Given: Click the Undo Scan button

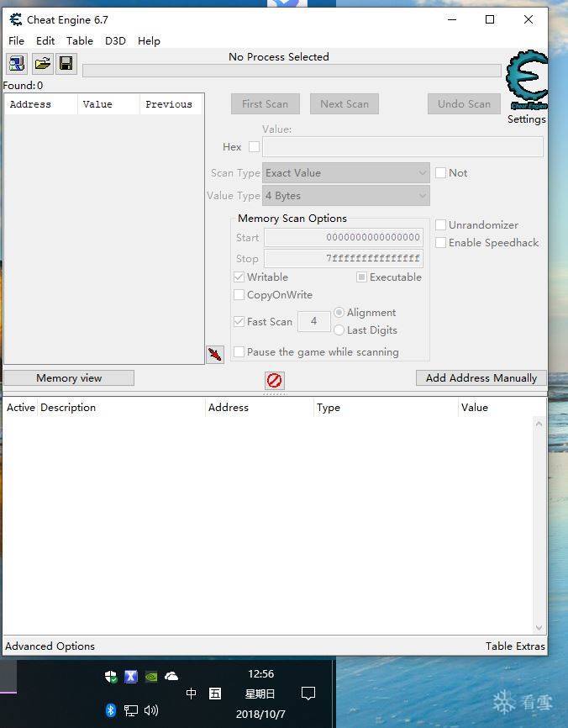Looking at the screenshot, I should (x=464, y=104).
